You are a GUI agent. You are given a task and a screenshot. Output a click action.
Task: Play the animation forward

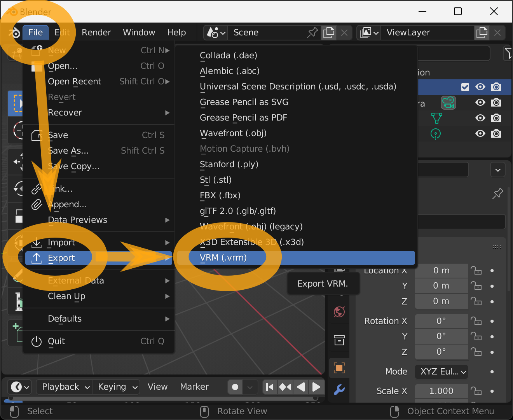(x=316, y=387)
